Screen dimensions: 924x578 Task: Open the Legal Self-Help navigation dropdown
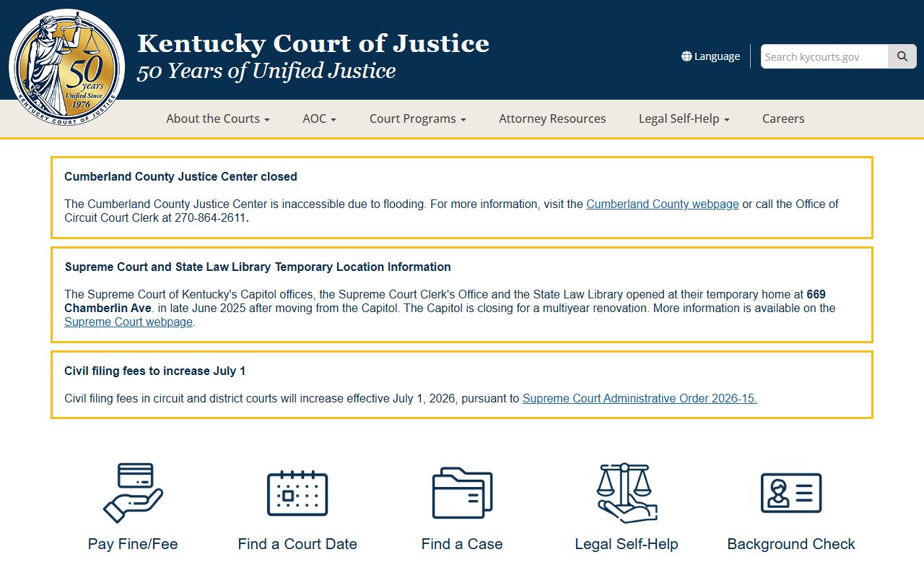(x=684, y=118)
